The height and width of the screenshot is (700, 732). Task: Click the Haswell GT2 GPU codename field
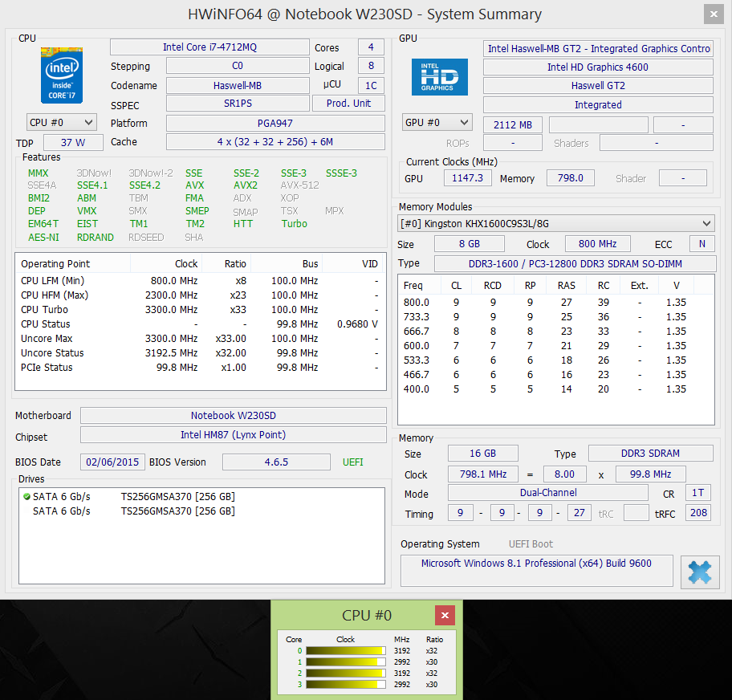pyautogui.click(x=598, y=85)
